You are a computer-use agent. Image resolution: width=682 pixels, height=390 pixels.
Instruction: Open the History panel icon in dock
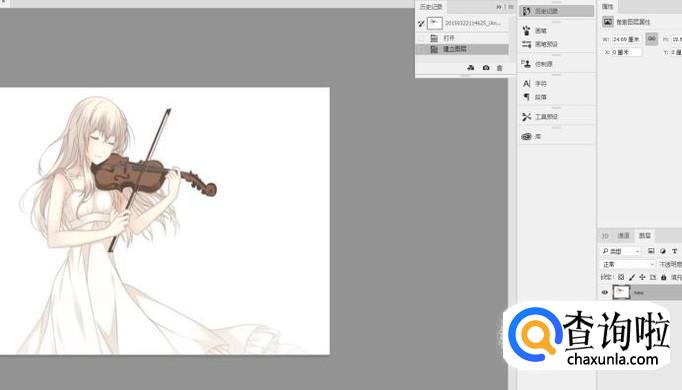click(526, 11)
